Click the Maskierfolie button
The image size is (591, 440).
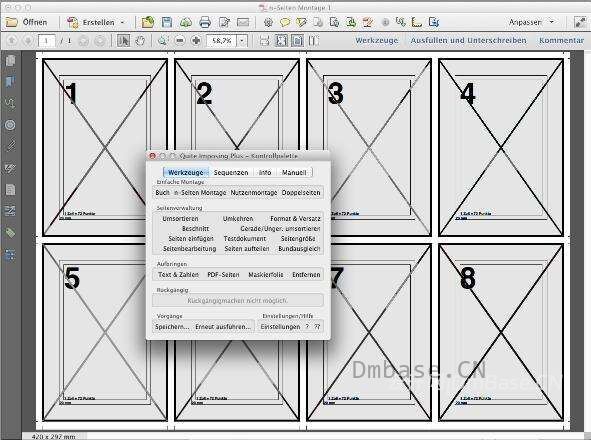266,275
